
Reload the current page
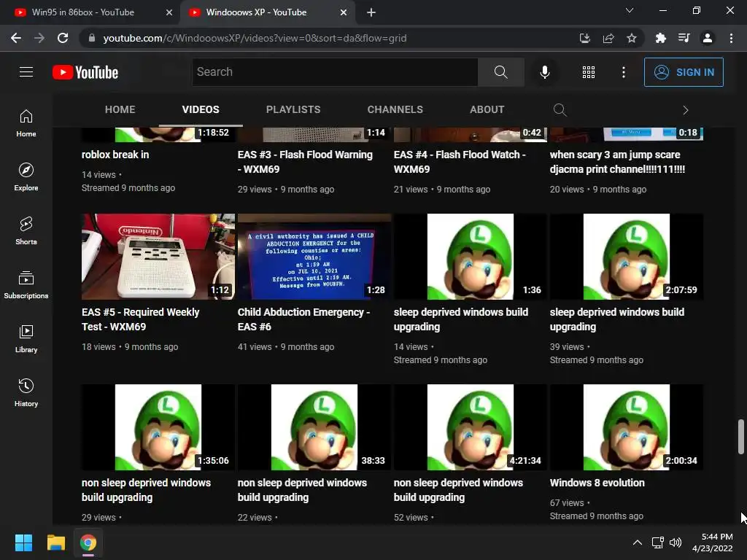click(63, 38)
